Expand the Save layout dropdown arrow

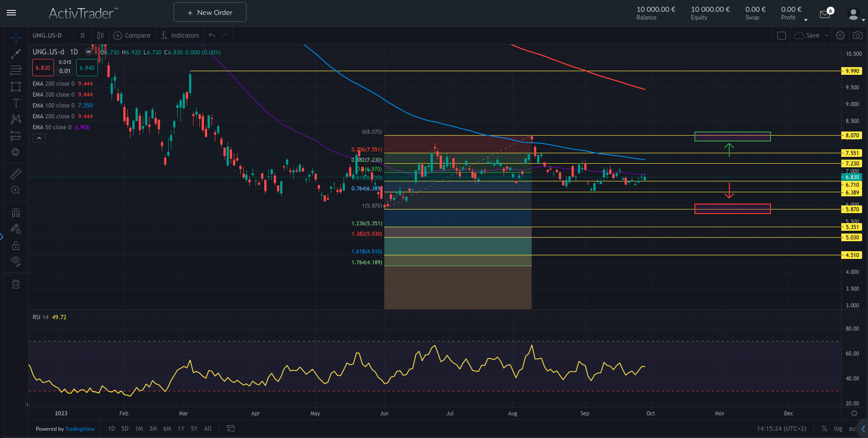[x=827, y=35]
